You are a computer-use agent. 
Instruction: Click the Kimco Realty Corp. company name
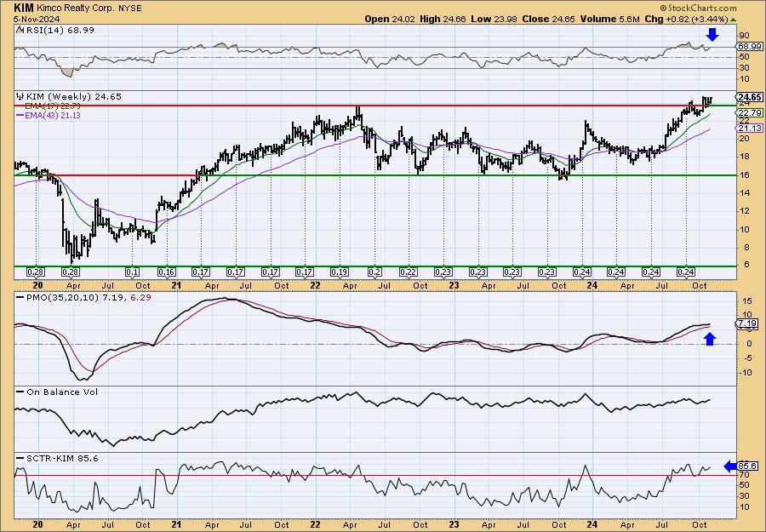click(76, 9)
